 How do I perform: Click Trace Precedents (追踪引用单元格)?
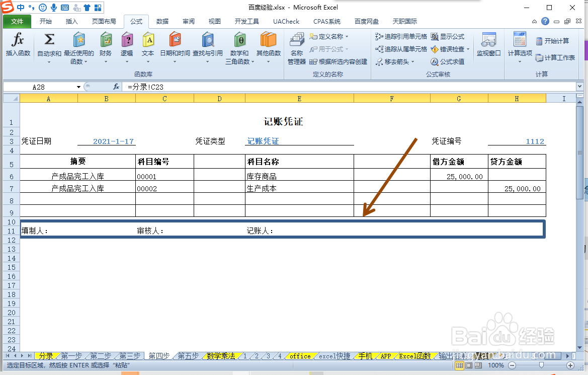pos(401,36)
